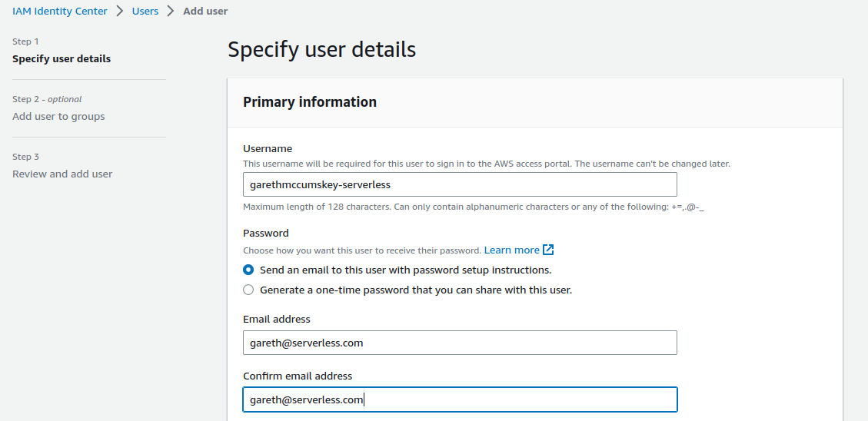Click the chevron between Users and Add user

[x=171, y=12]
